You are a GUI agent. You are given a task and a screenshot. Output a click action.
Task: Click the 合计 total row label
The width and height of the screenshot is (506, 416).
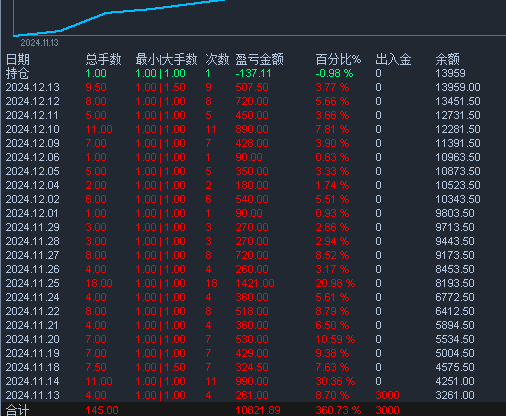point(18,410)
